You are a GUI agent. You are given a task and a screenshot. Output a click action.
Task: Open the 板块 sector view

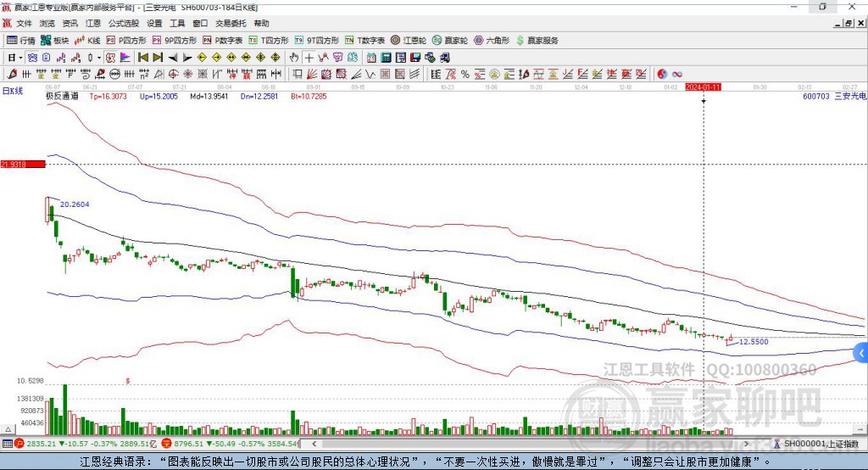[55, 41]
